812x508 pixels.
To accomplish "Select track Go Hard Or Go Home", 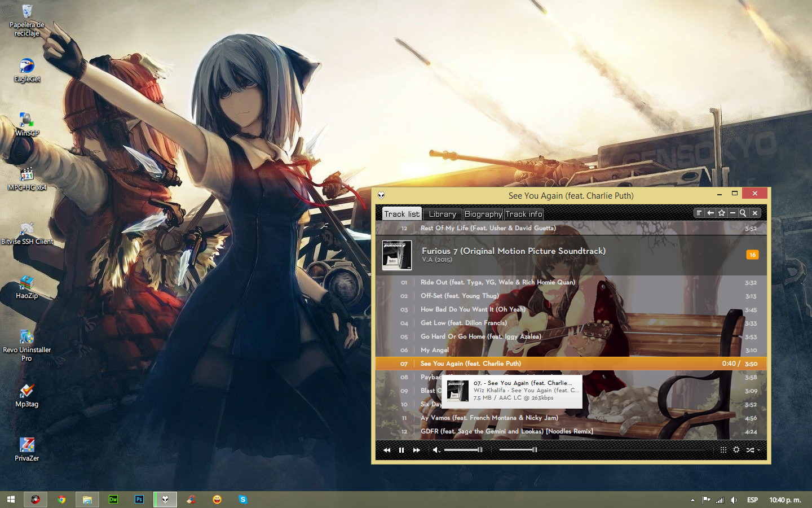I will pyautogui.click(x=571, y=336).
